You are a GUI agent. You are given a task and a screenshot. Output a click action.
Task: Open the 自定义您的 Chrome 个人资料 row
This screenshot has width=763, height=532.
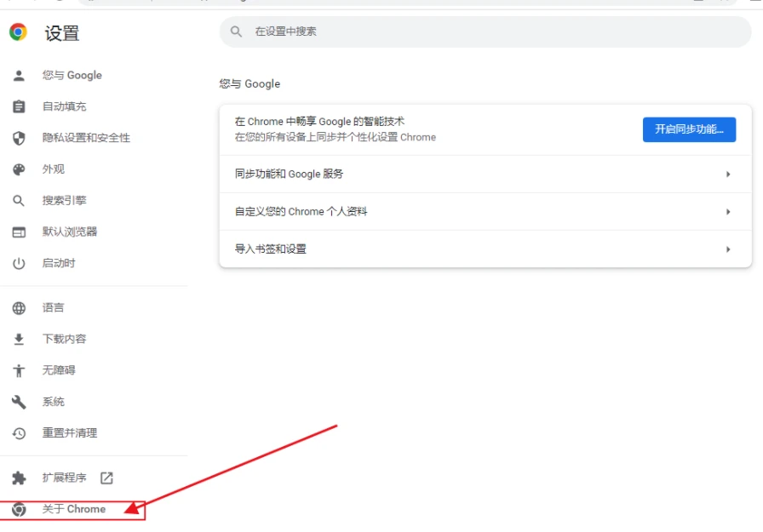[x=485, y=212]
